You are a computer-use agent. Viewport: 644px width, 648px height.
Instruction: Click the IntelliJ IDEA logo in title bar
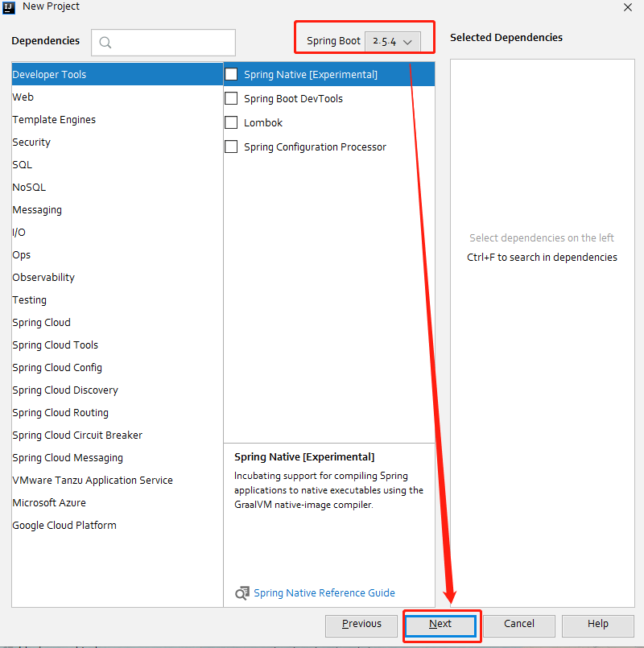coord(9,8)
